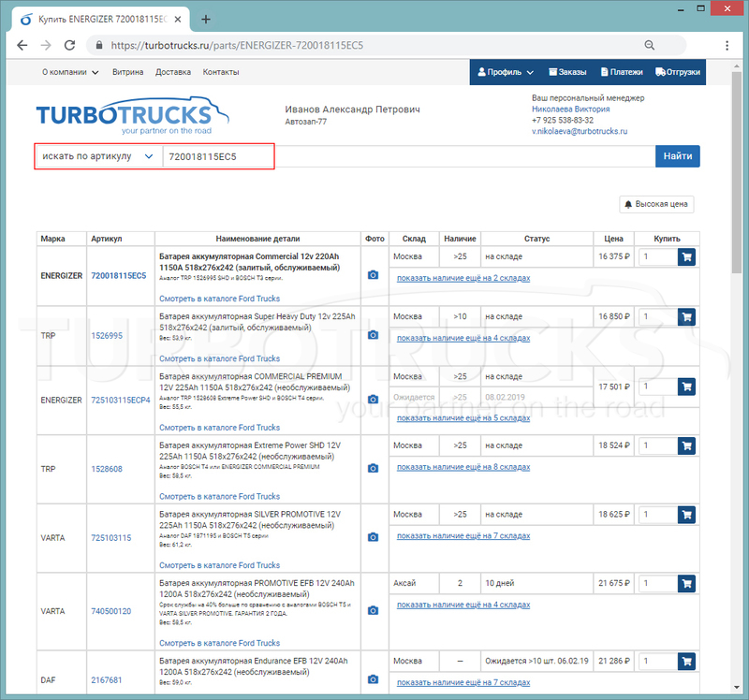Click the page vertical scrollbar thumb
Screen dimensions: 749x700
coord(736,172)
